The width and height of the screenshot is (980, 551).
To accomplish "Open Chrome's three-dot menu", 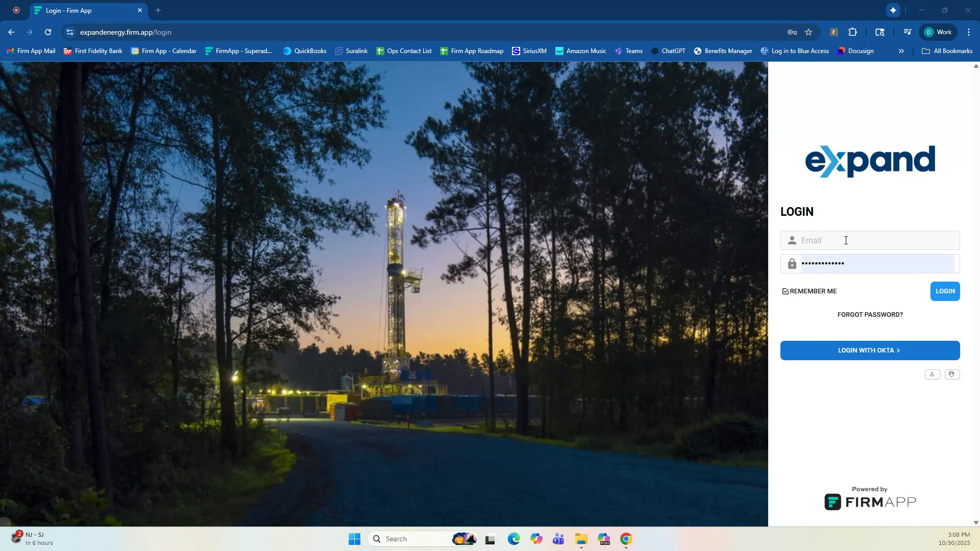I will click(969, 32).
